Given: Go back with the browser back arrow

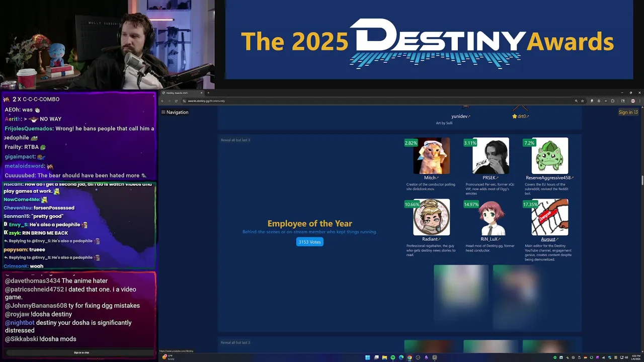Looking at the screenshot, I should (x=163, y=101).
